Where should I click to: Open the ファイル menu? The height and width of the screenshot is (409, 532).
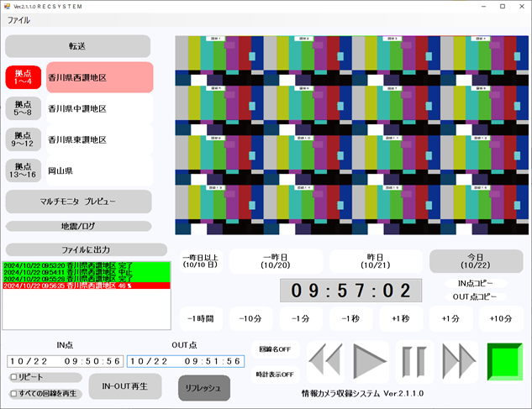click(18, 20)
